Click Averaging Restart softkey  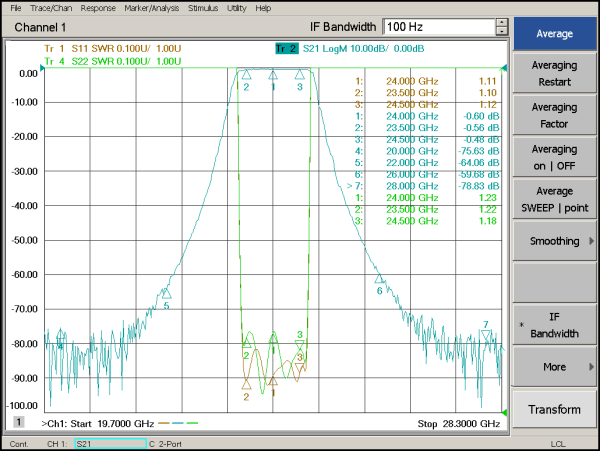(554, 73)
